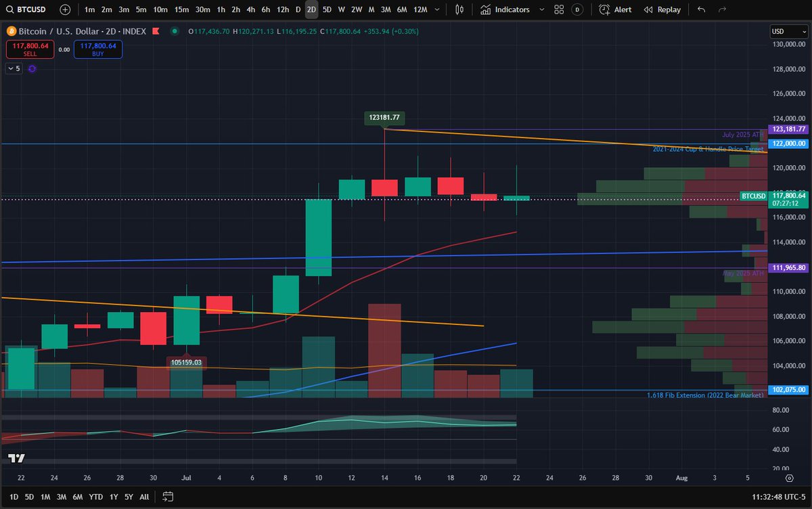812x509 pixels.
Task: Switch to the 4h interval
Action: click(x=251, y=9)
